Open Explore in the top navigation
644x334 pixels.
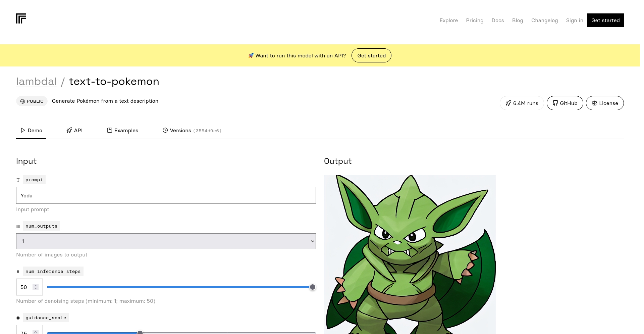click(x=449, y=20)
